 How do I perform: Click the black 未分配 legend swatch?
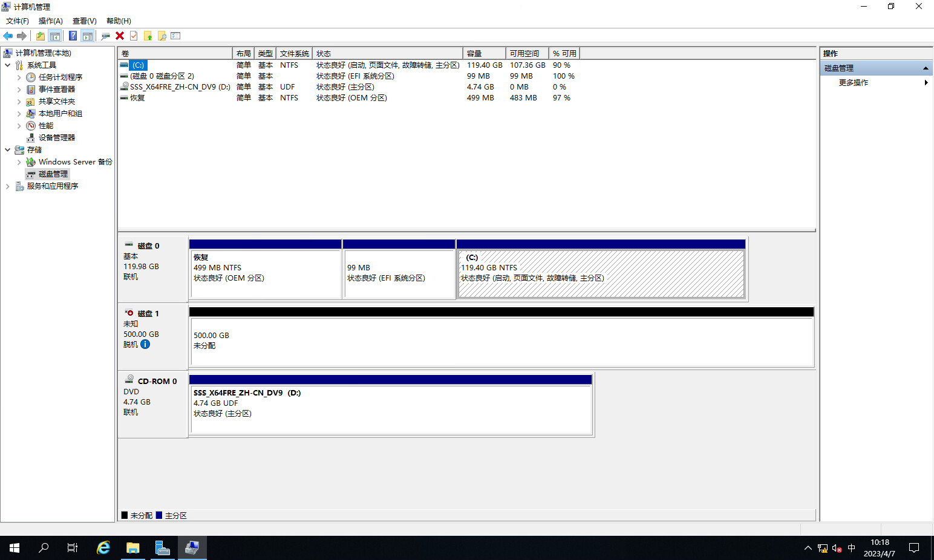(x=125, y=515)
